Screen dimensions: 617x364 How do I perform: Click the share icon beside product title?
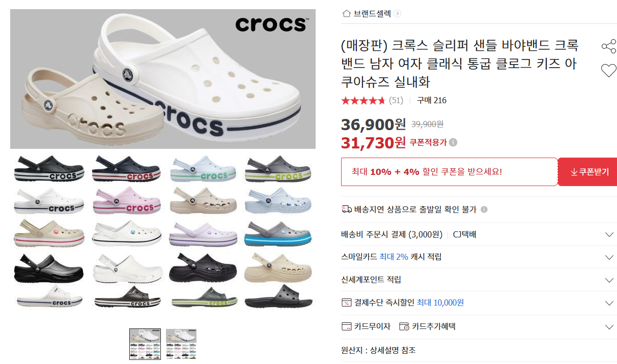point(609,47)
